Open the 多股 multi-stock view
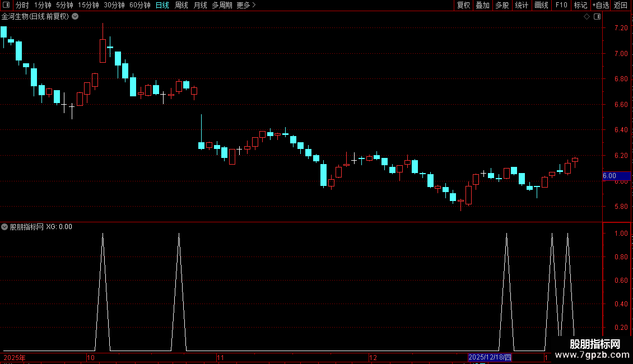 (x=502, y=5)
